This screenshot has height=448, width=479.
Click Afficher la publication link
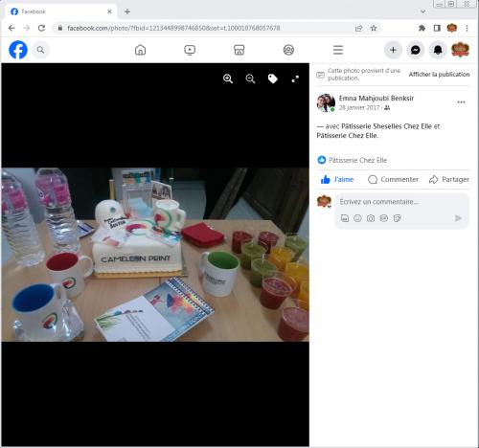pos(439,75)
